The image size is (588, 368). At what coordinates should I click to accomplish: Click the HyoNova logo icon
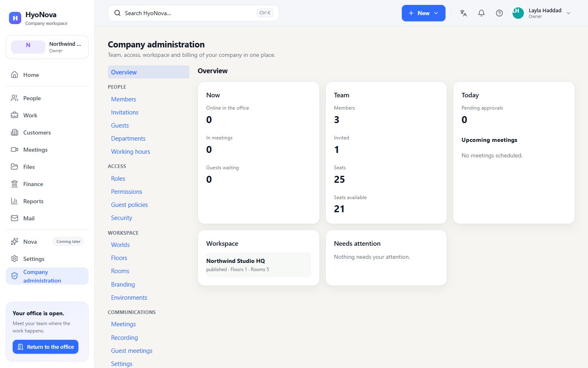tap(15, 18)
